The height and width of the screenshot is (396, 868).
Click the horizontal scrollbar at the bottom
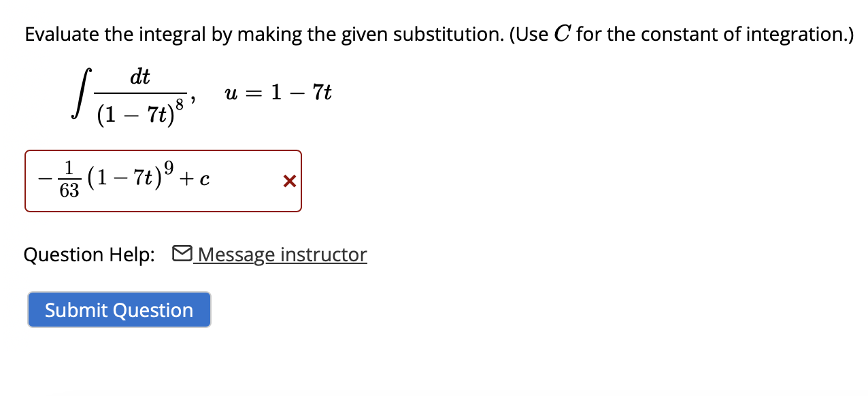(x=435, y=393)
